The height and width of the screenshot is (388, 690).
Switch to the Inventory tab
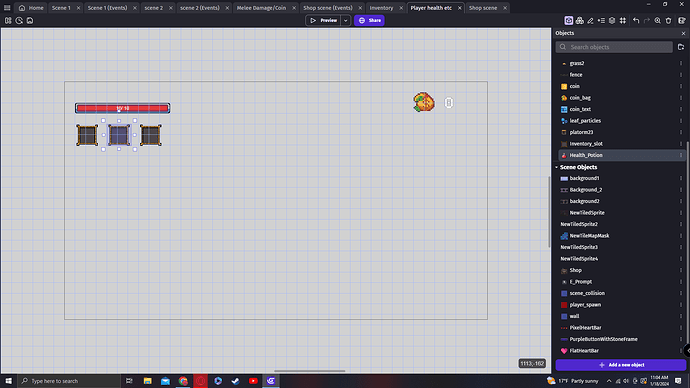382,8
